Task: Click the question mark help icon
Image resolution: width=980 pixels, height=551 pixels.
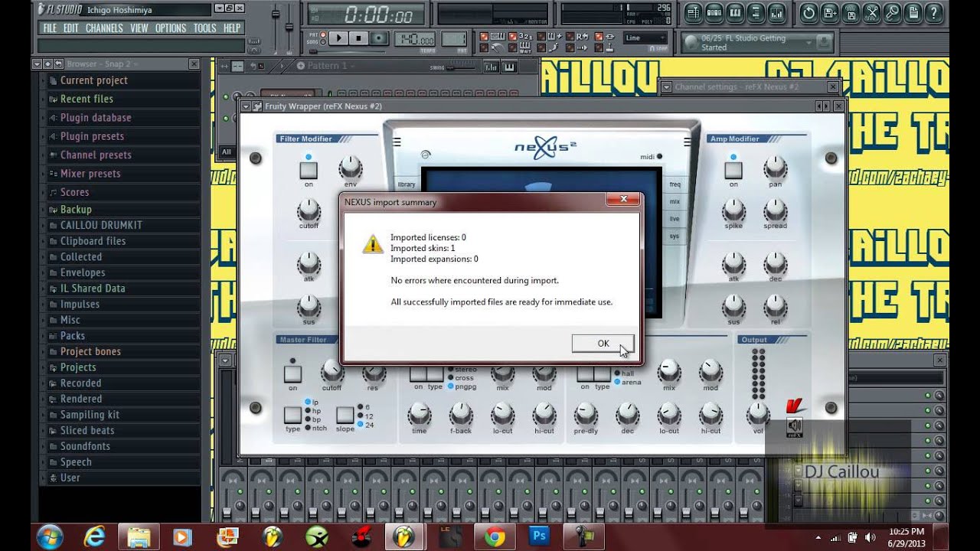Action: click(x=934, y=13)
